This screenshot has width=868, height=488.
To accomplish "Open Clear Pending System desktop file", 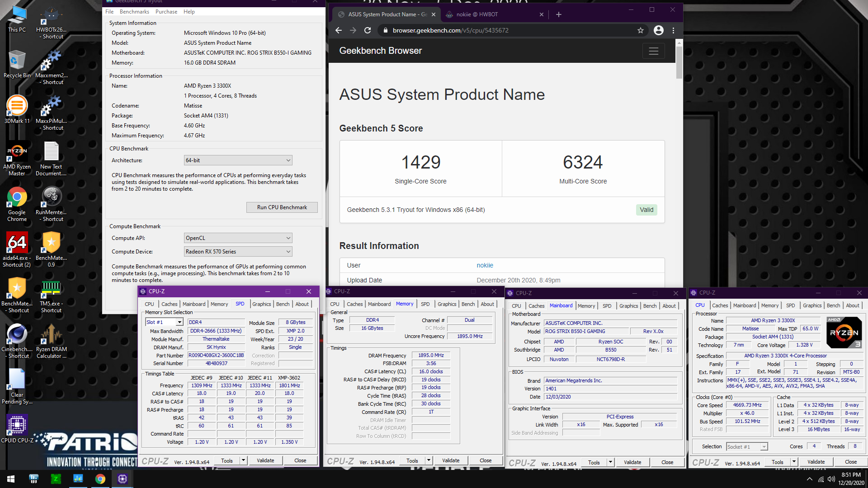I will [17, 387].
